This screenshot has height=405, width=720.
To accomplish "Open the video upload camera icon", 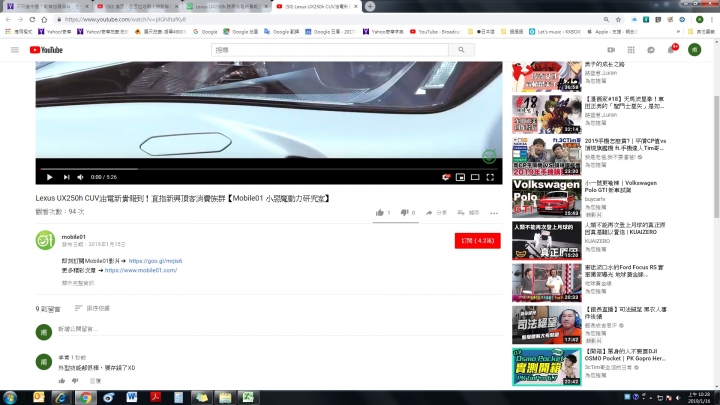I will click(x=611, y=50).
